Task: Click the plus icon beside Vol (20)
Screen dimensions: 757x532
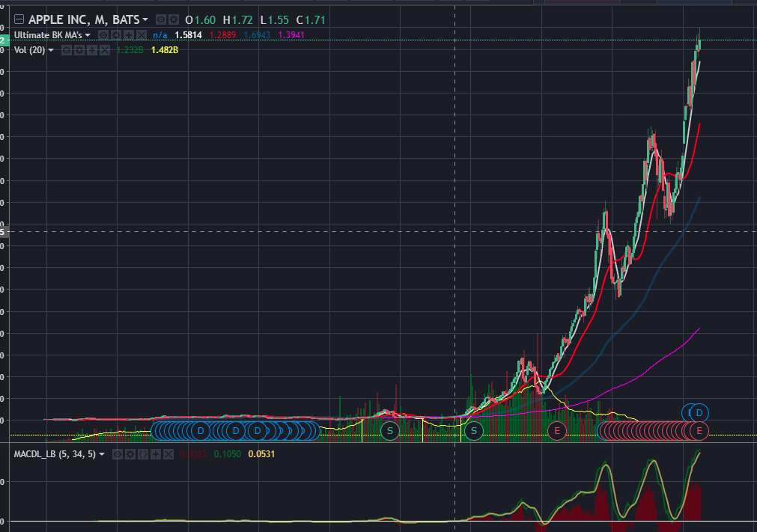Action: (92, 50)
